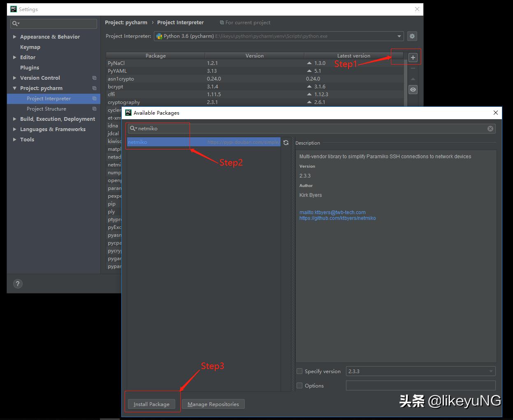Click the netmiko search input field
The width and height of the screenshot is (513, 420).
click(x=311, y=129)
